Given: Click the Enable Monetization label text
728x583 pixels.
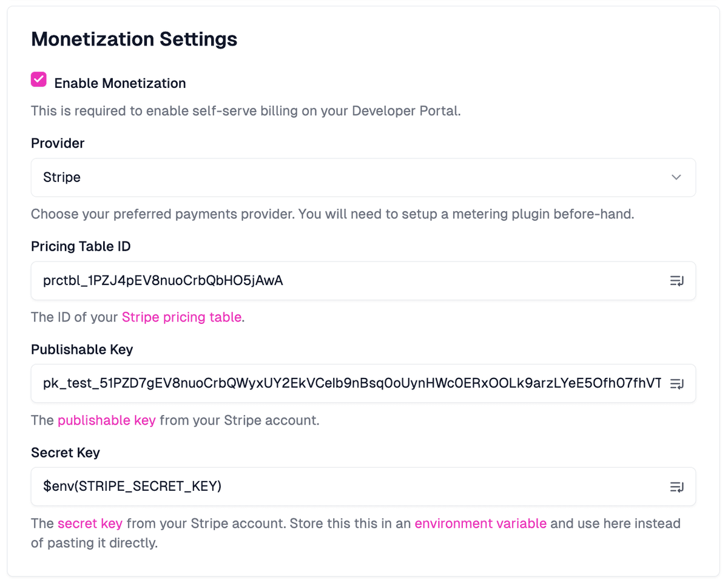Looking at the screenshot, I should [120, 83].
